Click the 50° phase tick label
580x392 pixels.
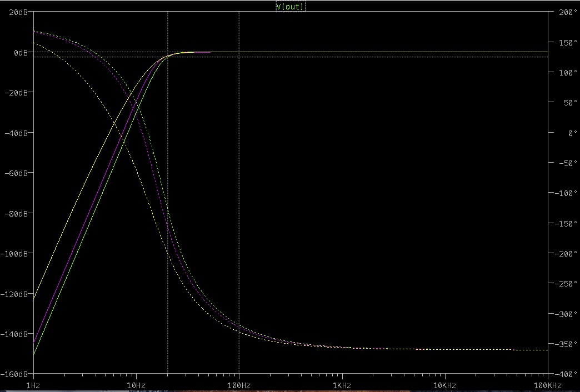click(x=570, y=103)
